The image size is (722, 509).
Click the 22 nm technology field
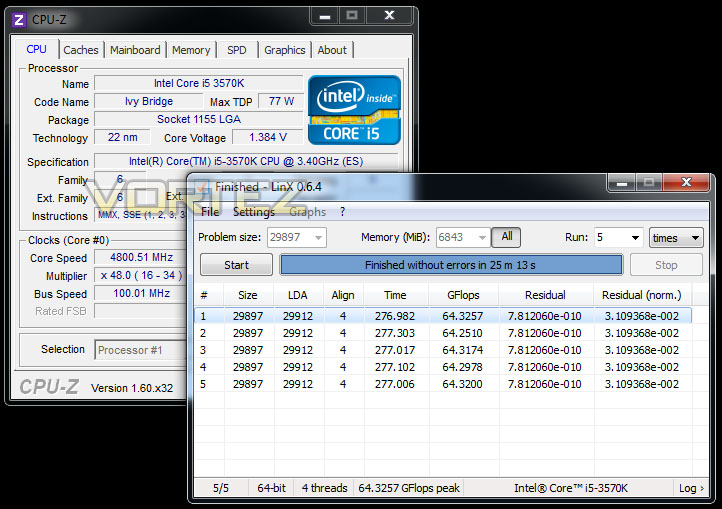point(122,137)
